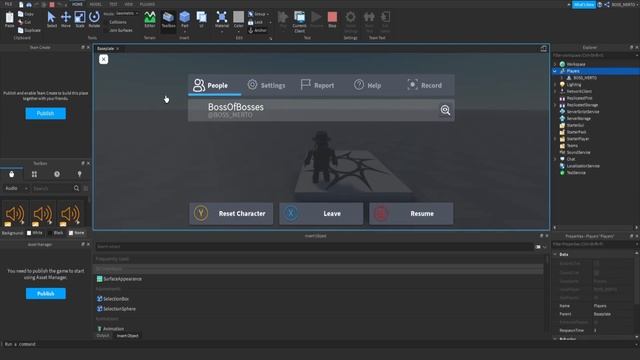Switch to the TEST ribbon tab
This screenshot has height=360, width=640.
click(113, 4)
